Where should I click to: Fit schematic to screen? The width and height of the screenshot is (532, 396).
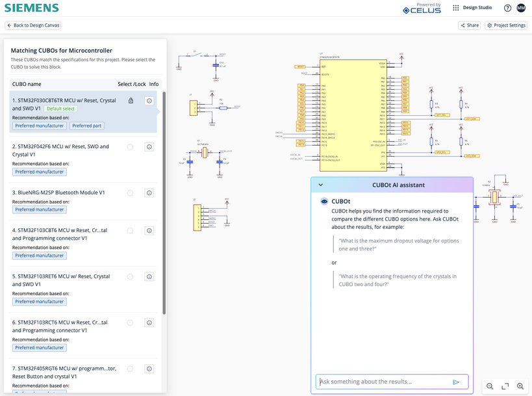(x=505, y=386)
